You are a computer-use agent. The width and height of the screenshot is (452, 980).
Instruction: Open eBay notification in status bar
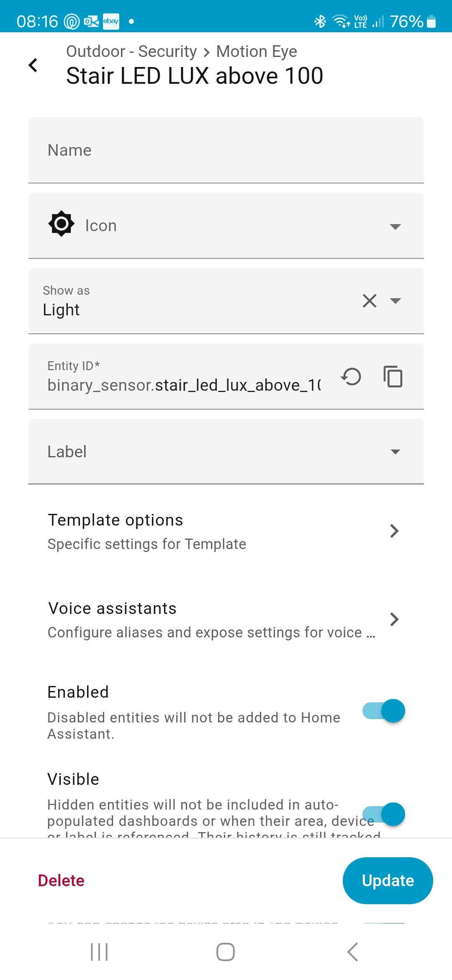click(111, 21)
